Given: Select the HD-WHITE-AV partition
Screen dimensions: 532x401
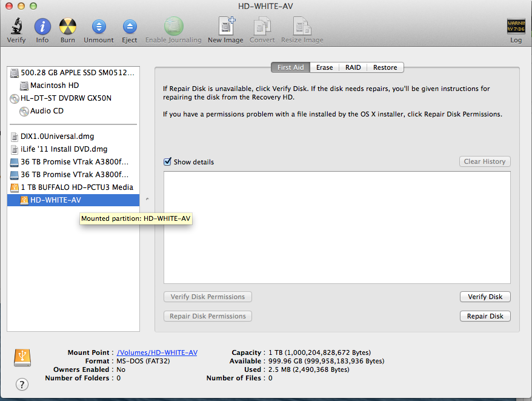Looking at the screenshot, I should coord(73,200).
